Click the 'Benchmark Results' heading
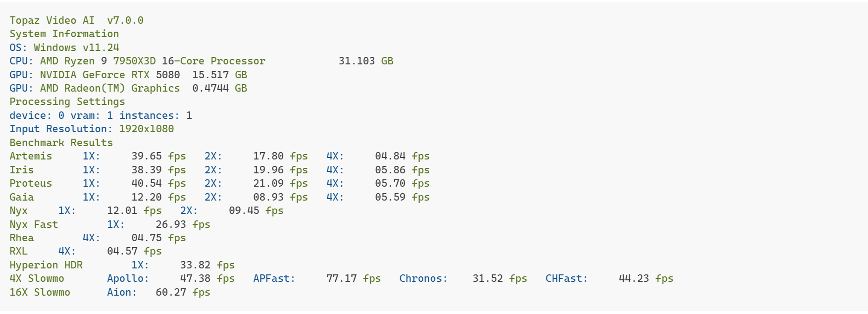 coord(61,143)
